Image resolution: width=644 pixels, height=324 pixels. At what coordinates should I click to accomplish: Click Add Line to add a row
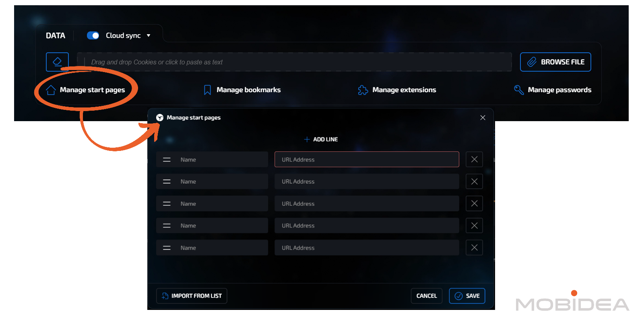pyautogui.click(x=321, y=139)
